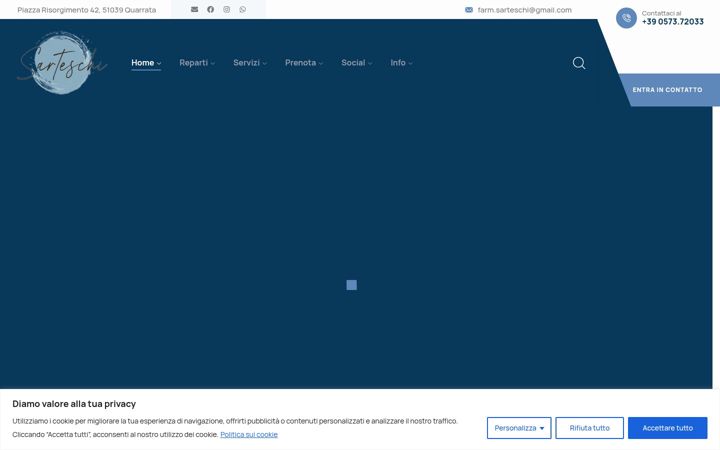Select the Home menu item
This screenshot has height=450, width=720.
pyautogui.click(x=146, y=63)
